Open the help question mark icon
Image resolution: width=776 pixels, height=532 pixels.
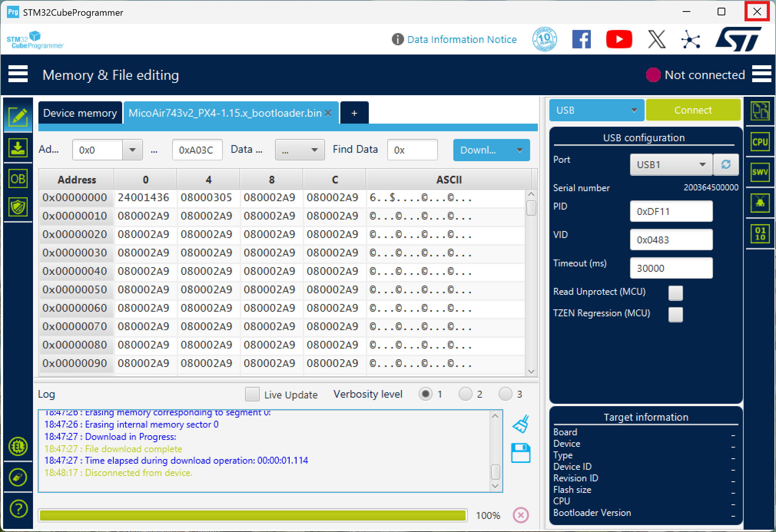[18, 509]
